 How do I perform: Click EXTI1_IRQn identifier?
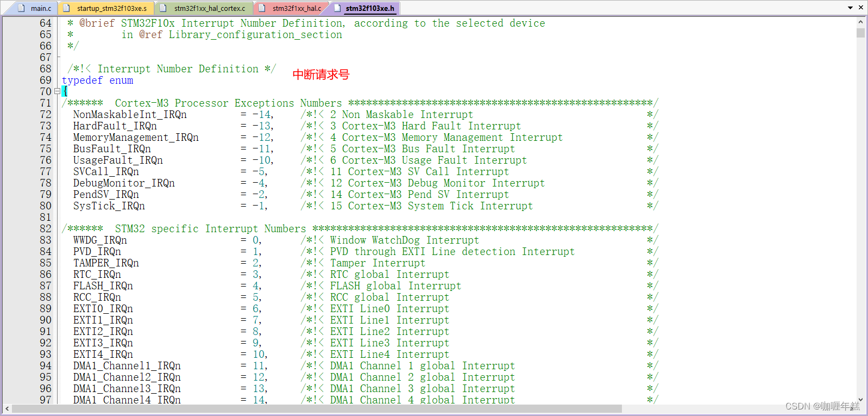[103, 320]
